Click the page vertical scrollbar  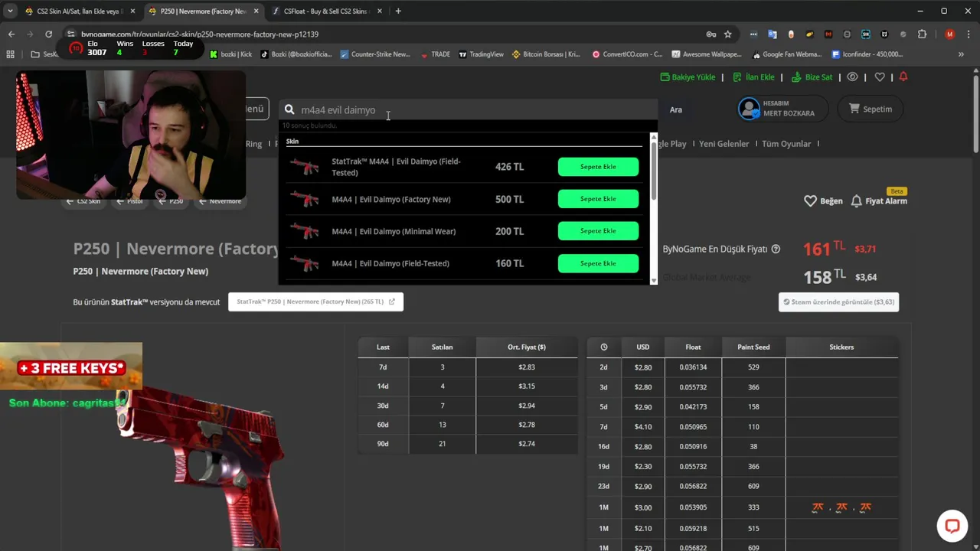[975, 115]
